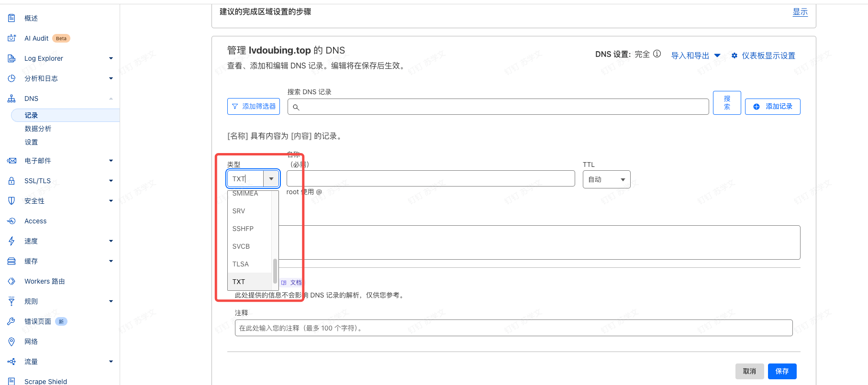Image resolution: width=868 pixels, height=385 pixels.
Task: Click the speed (速度) lightning icon
Action: click(x=11, y=241)
